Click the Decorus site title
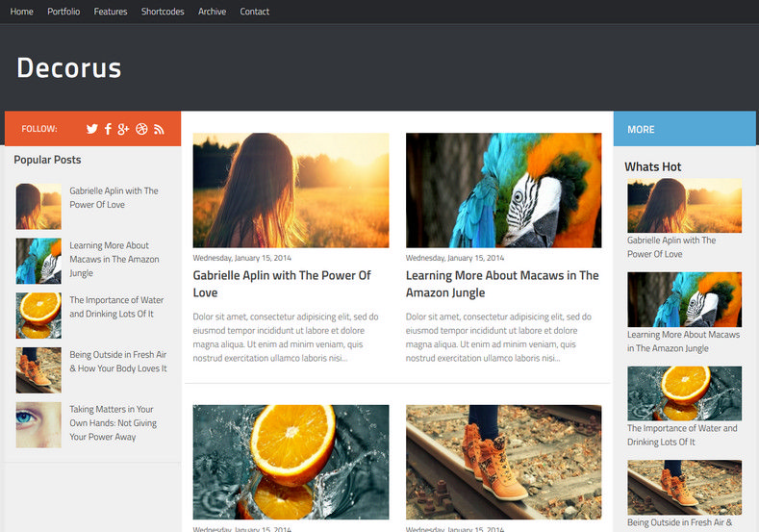The width and height of the screenshot is (759, 532). point(68,67)
